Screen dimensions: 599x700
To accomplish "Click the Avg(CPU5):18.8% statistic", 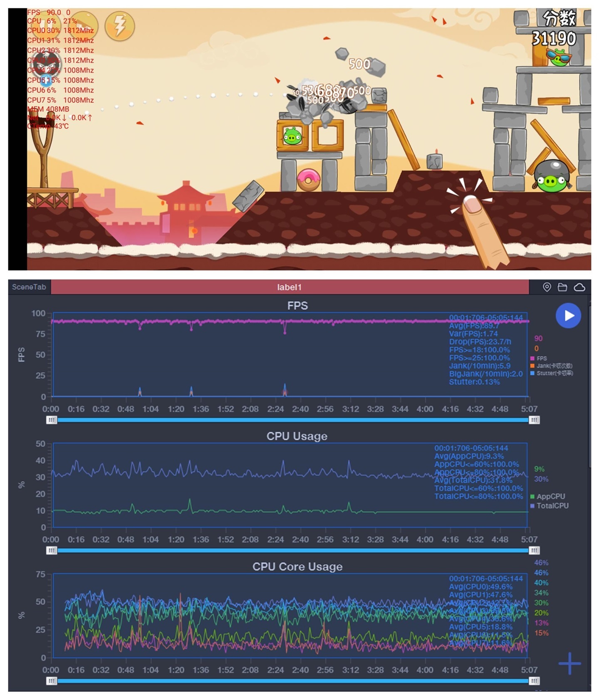I will pos(480,626).
